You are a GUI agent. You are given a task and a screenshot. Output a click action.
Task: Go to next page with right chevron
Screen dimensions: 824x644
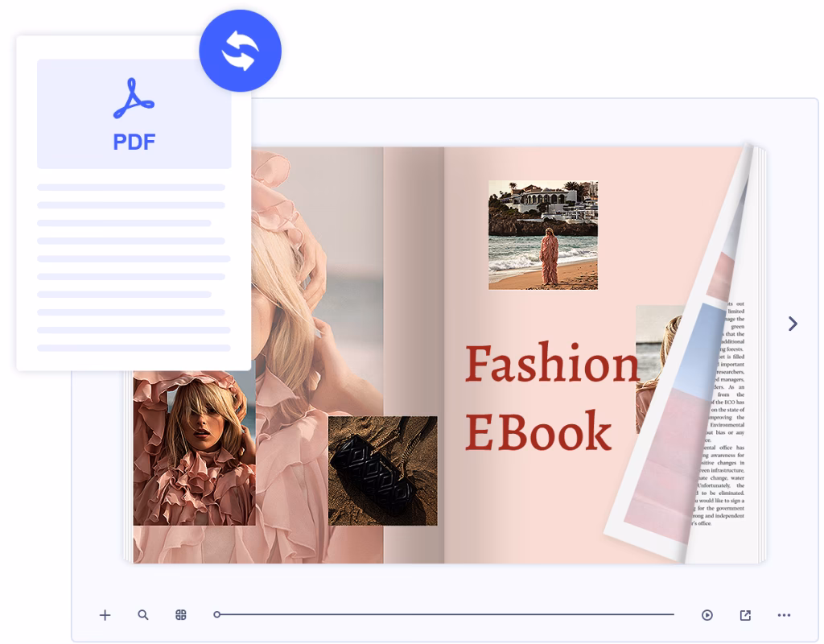tap(793, 324)
